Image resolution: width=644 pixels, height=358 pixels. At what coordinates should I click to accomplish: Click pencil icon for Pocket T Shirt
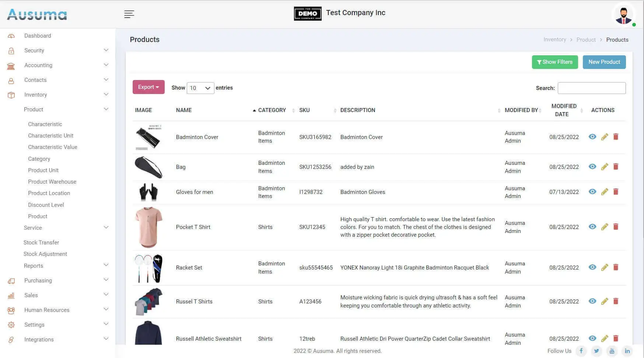pyautogui.click(x=605, y=227)
